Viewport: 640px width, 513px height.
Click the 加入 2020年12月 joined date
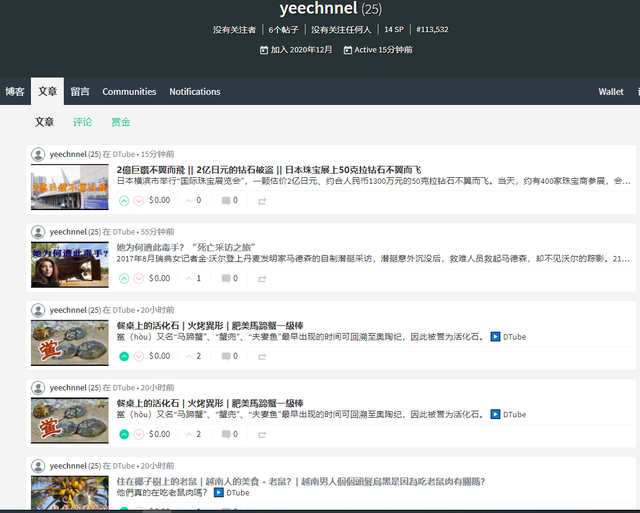pyautogui.click(x=302, y=50)
